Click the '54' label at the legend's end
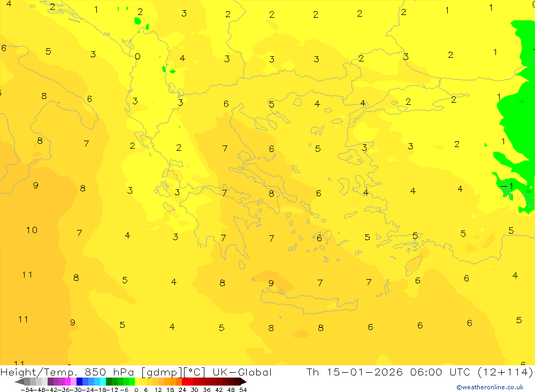535x392 pixels. point(243,390)
